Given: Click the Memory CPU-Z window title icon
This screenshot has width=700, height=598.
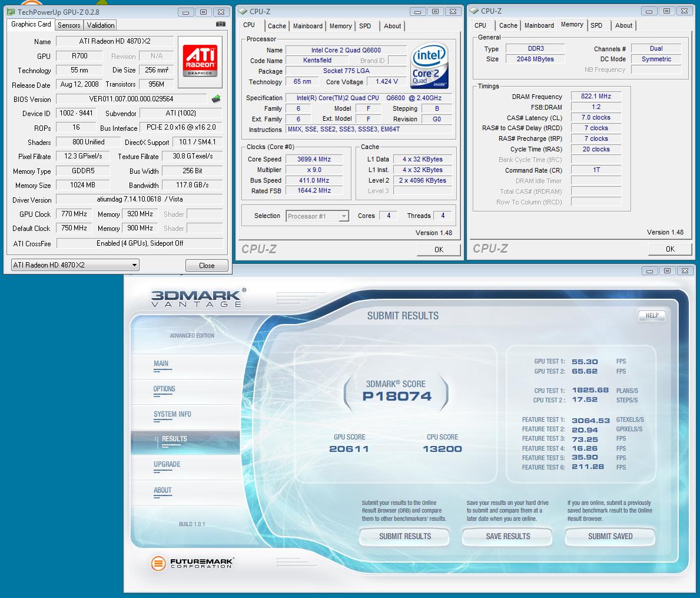Looking at the screenshot, I should [474, 11].
